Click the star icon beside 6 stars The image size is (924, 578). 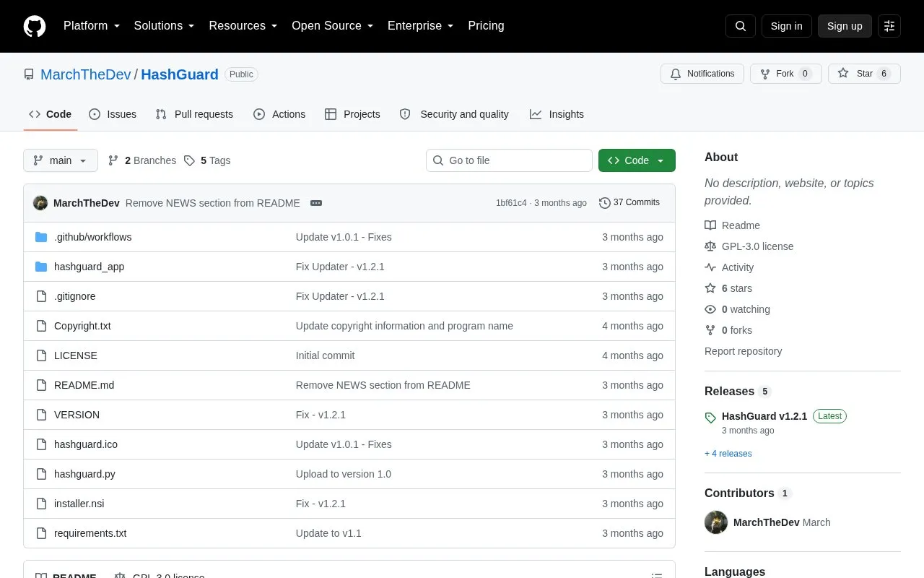(x=710, y=288)
